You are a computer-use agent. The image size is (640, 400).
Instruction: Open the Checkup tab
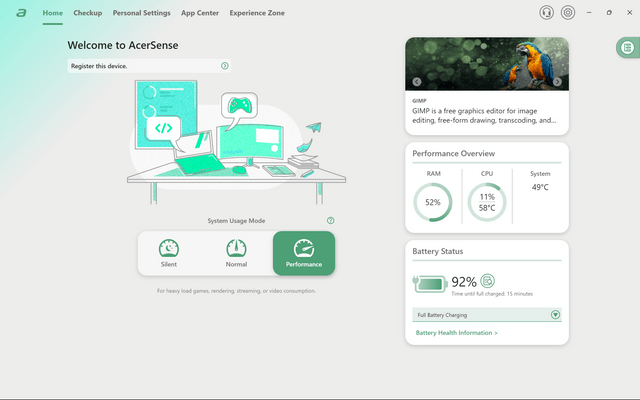[88, 13]
